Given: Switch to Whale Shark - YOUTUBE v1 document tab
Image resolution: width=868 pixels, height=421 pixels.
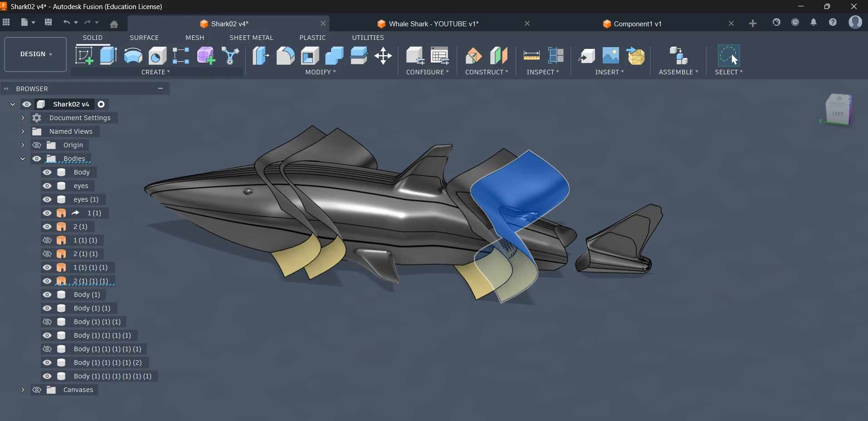Looking at the screenshot, I should pos(433,24).
